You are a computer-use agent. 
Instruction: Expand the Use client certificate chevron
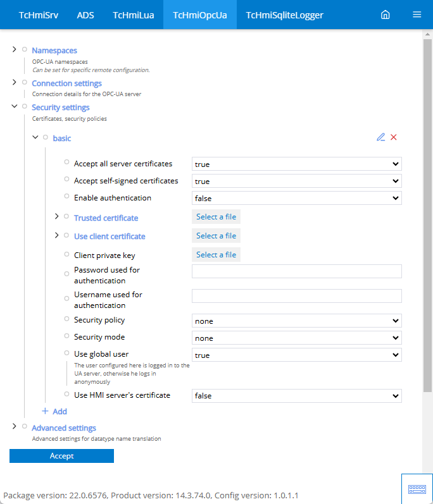click(x=56, y=235)
